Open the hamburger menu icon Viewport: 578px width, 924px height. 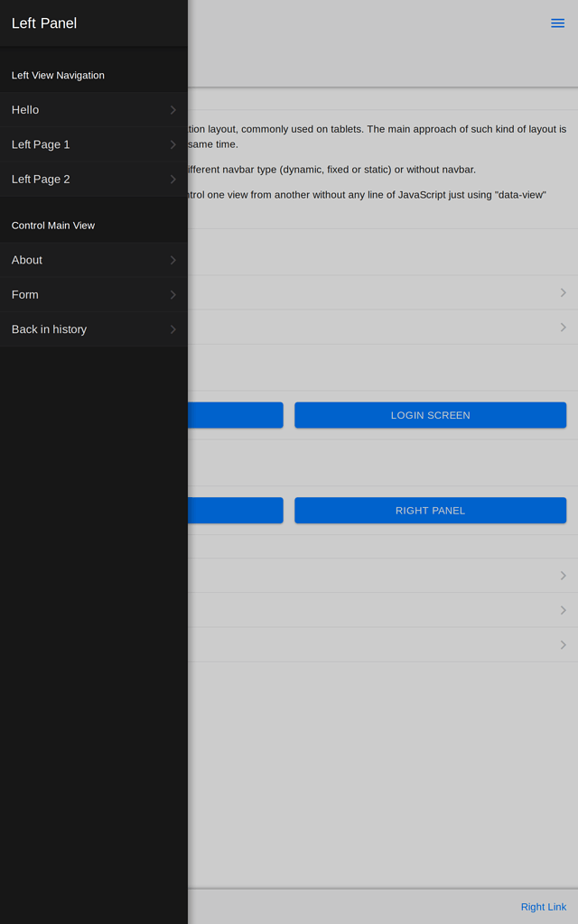click(557, 23)
